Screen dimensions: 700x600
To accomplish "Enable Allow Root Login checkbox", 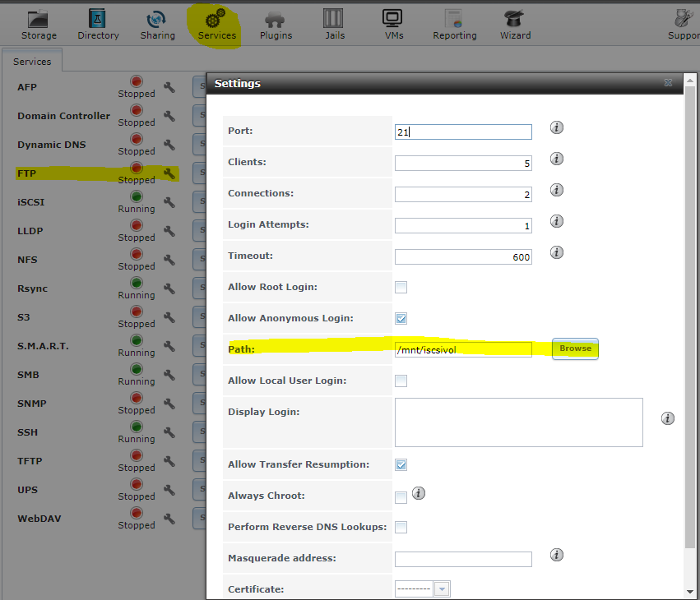I will pos(401,288).
